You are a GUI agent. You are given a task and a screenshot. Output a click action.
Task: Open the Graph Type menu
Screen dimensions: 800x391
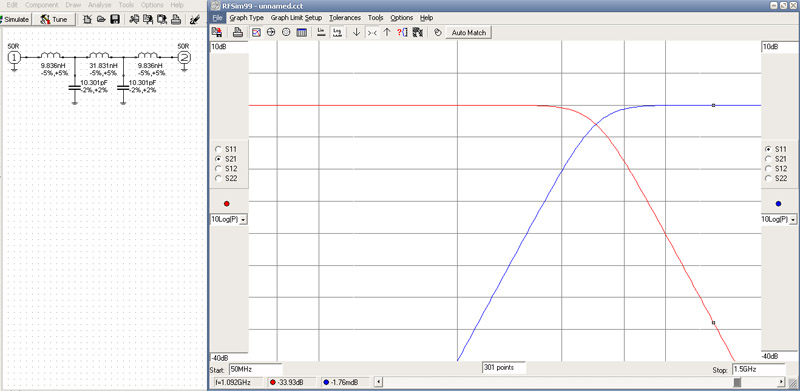tap(246, 18)
